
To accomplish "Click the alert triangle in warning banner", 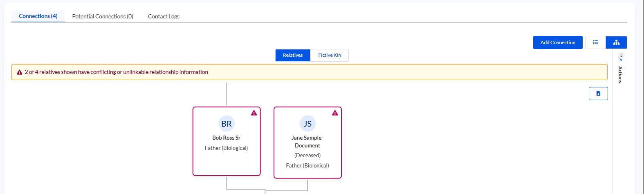I will 19,72.
